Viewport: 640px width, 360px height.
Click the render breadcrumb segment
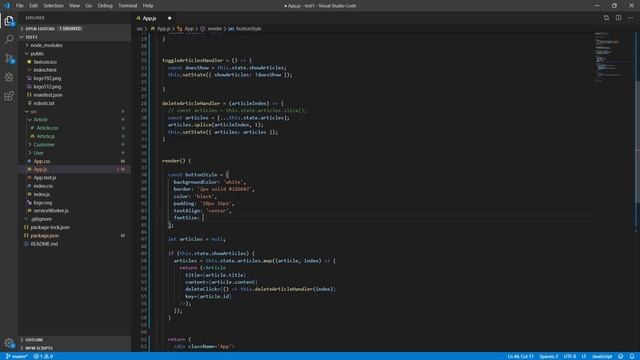pos(211,29)
